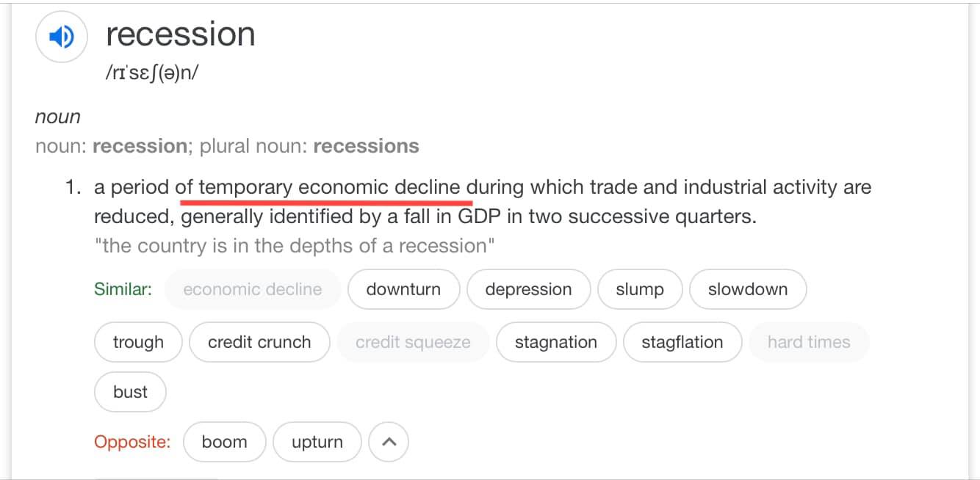Click the greyed 'hard times' chip
The image size is (980, 480).
[809, 342]
